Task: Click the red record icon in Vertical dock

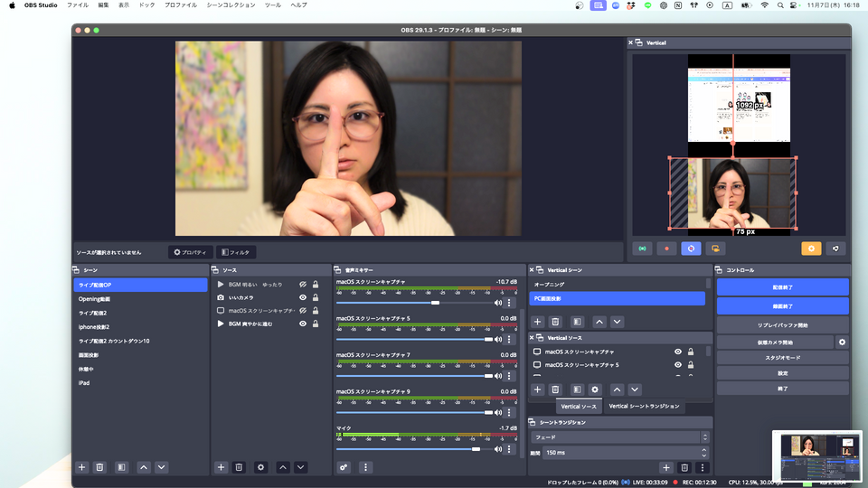Action: click(x=666, y=249)
